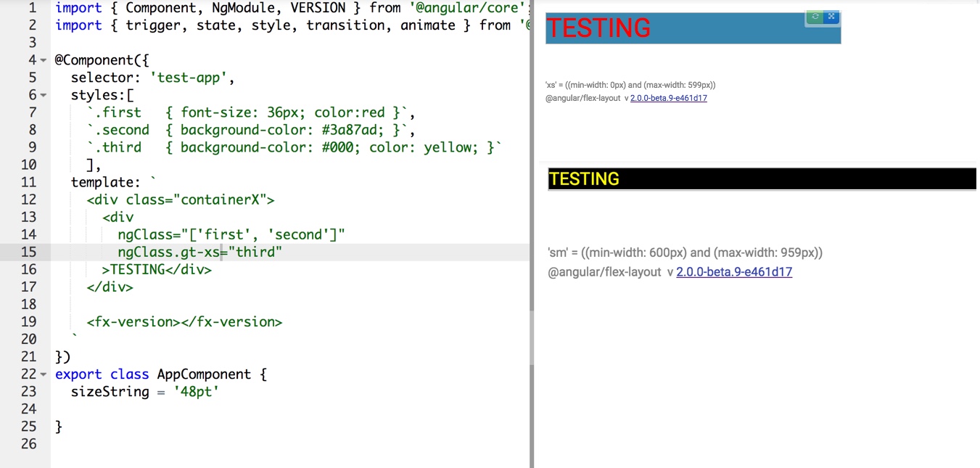
Task: Click the '<fx-version></fx-version>' code line
Action: click(x=184, y=321)
